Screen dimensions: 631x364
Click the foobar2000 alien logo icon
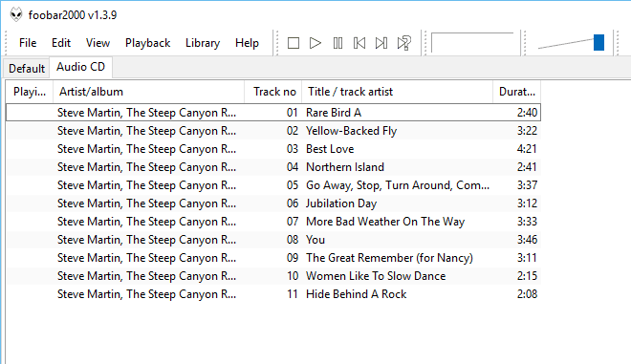[x=16, y=14]
